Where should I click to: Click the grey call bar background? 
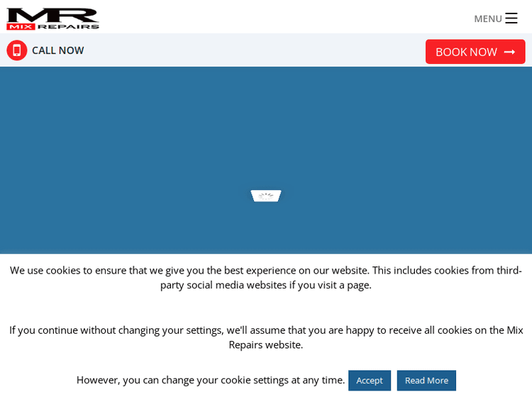248,50
